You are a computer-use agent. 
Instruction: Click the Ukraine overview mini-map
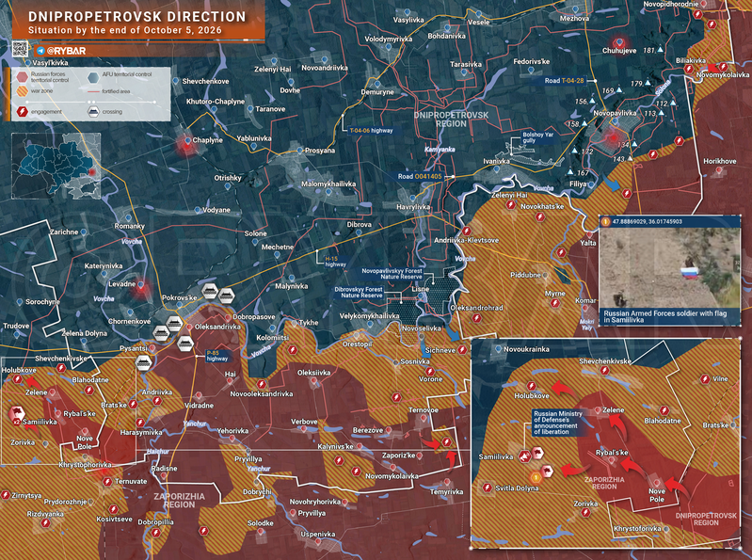point(56,166)
